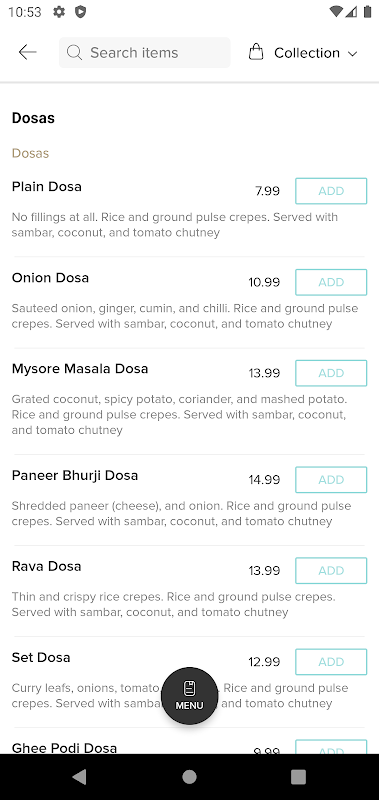This screenshot has height=800, width=379.
Task: Add Rava Dosa to order
Action: (331, 570)
